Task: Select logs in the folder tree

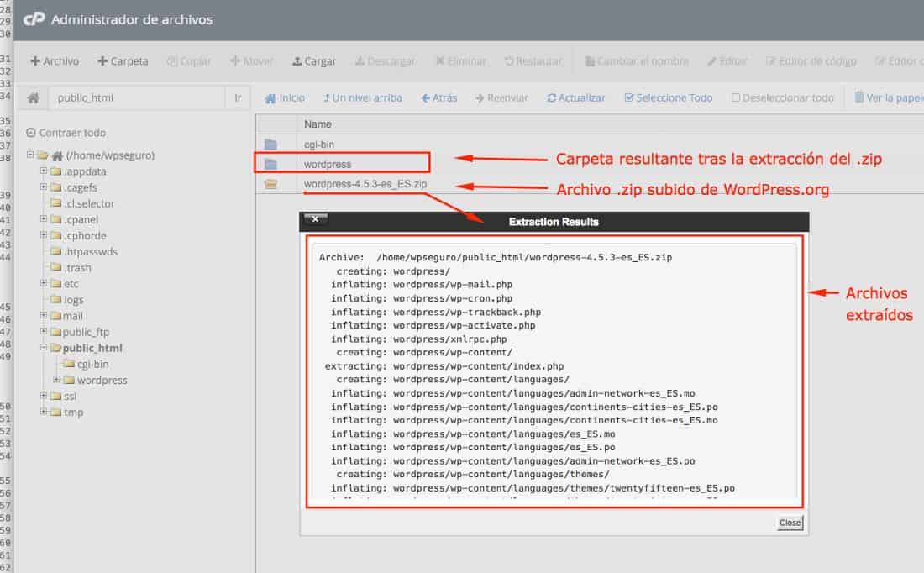Action: coord(74,300)
